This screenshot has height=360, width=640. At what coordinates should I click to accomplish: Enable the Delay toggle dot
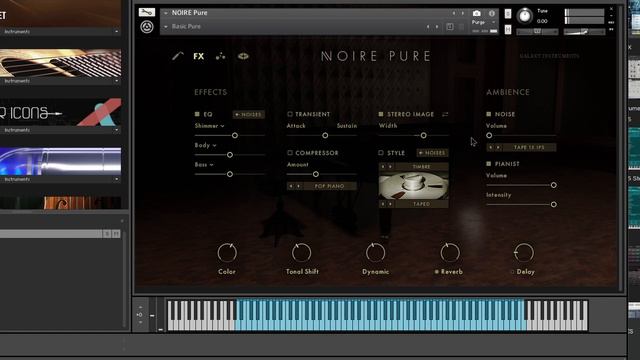coord(512,272)
